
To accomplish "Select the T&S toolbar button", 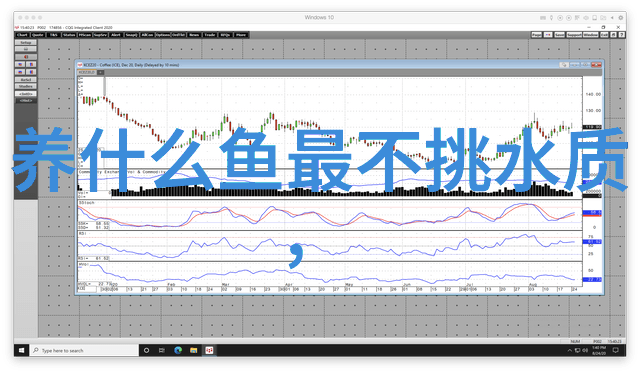I will [x=53, y=35].
